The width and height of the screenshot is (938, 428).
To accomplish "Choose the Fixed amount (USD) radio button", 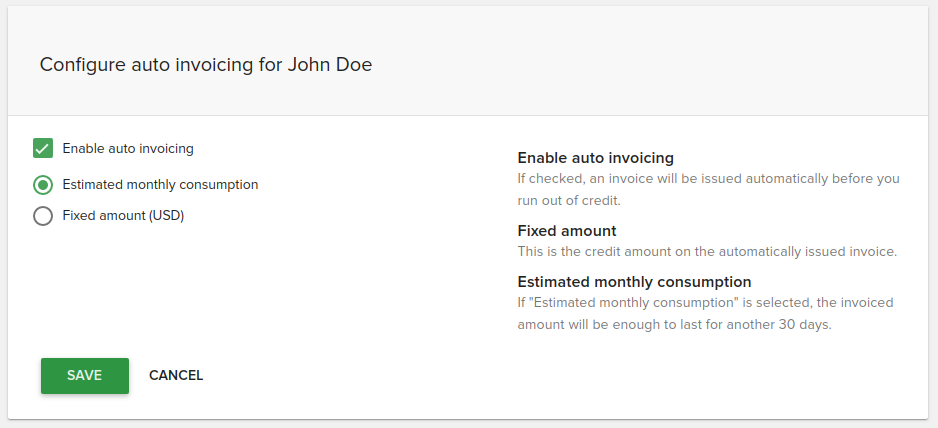I will pos(43,216).
